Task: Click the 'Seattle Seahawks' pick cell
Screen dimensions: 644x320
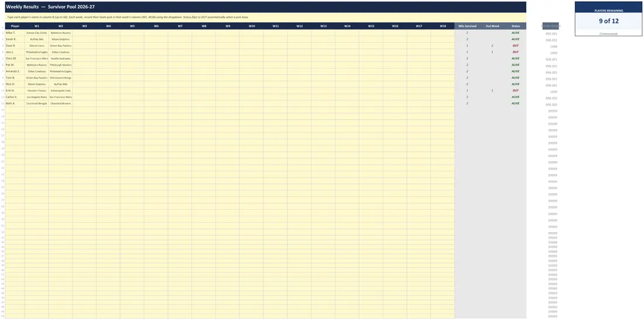Action: 60,59
